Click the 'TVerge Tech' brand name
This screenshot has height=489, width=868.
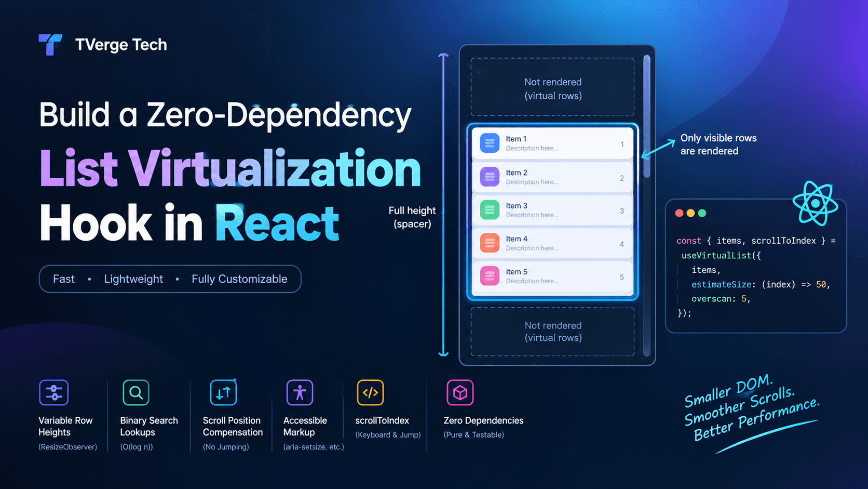pos(121,45)
